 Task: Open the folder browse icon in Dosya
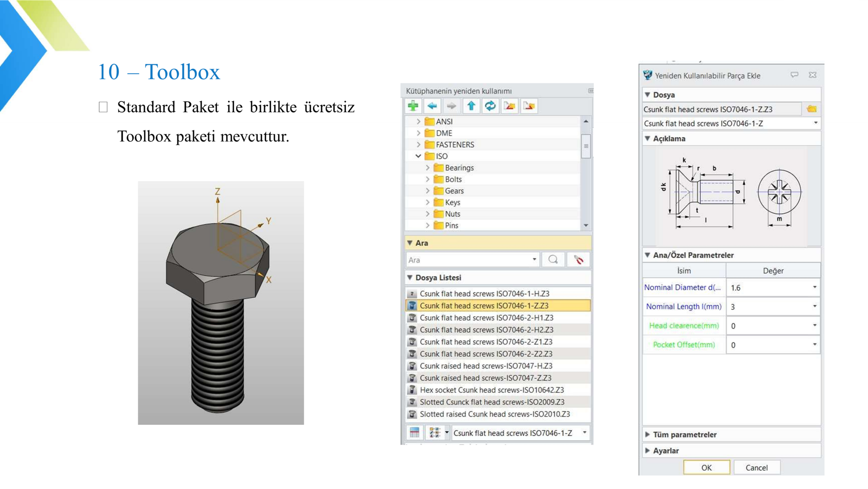pos(811,109)
